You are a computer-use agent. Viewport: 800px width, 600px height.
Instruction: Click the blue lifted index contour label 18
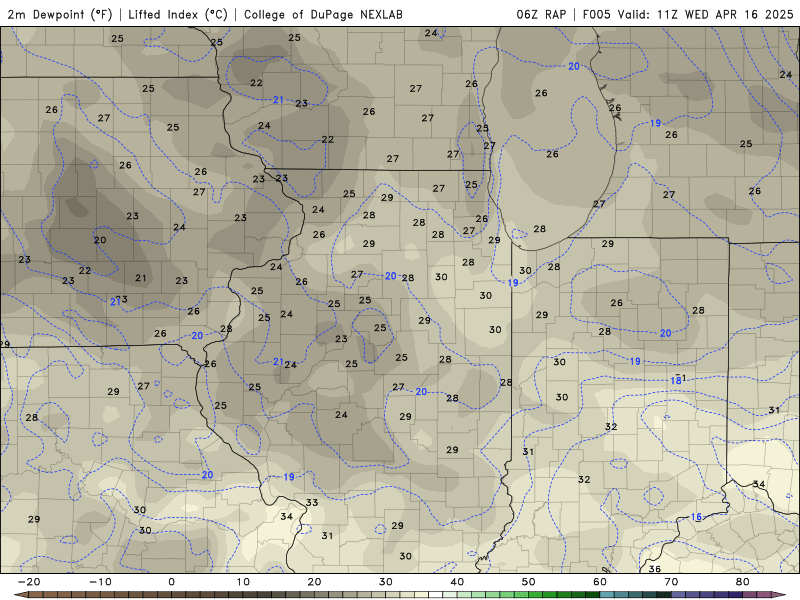pyautogui.click(x=676, y=381)
